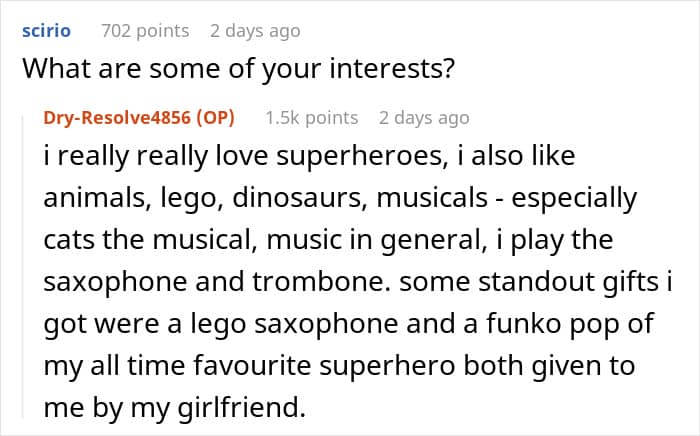Open timestamp link on scirio's comment
This screenshot has width=700, height=436.
[255, 31]
